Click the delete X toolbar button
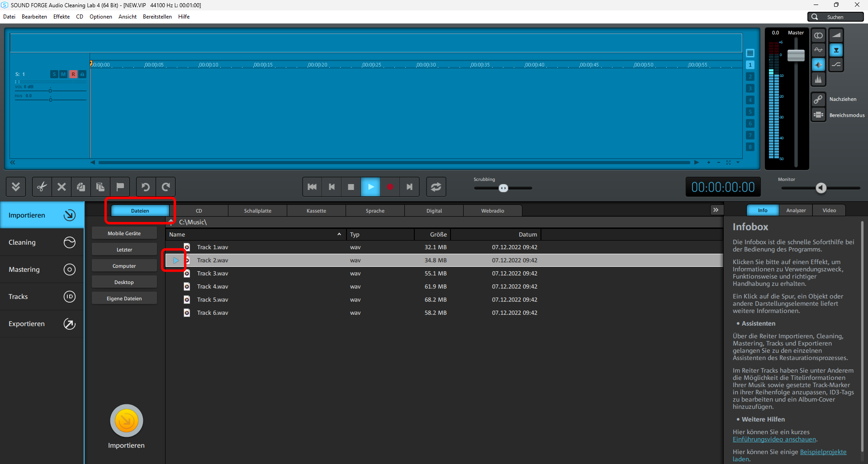 [62, 187]
